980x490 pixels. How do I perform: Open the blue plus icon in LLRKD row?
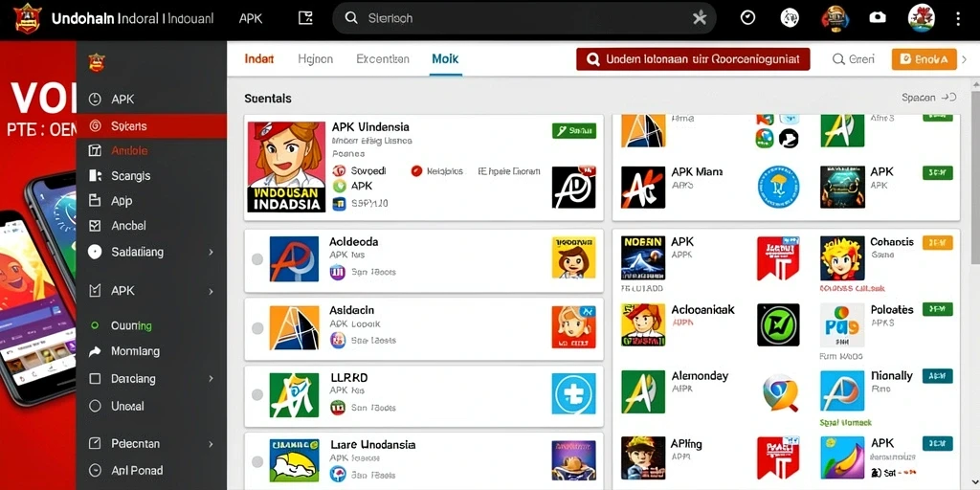pos(573,393)
